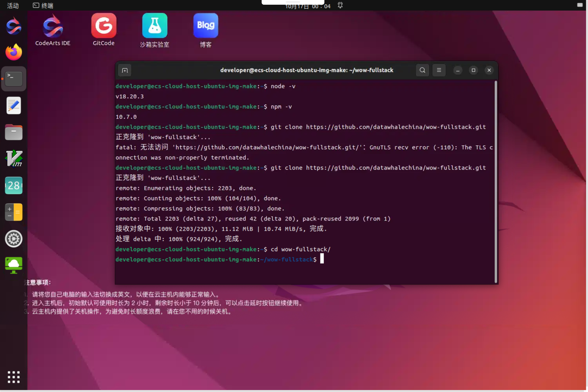588x392 pixels.
Task: Open the date and time panel
Action: pyautogui.click(x=308, y=6)
